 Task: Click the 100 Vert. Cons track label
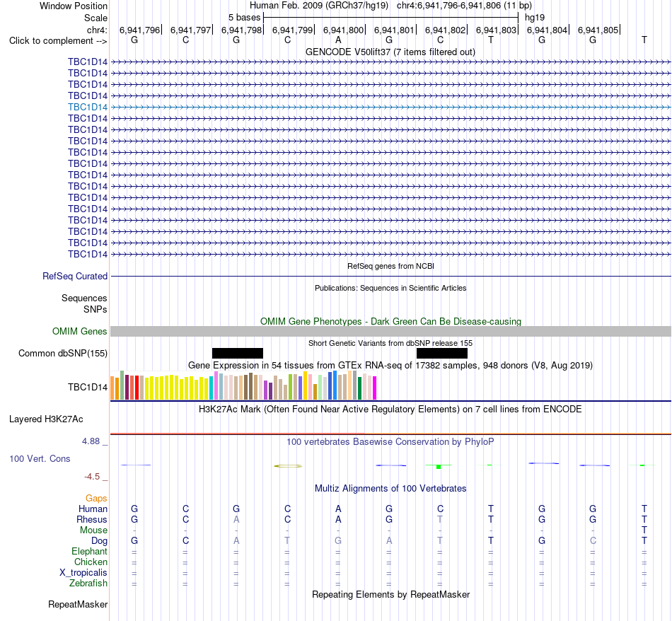40,458
